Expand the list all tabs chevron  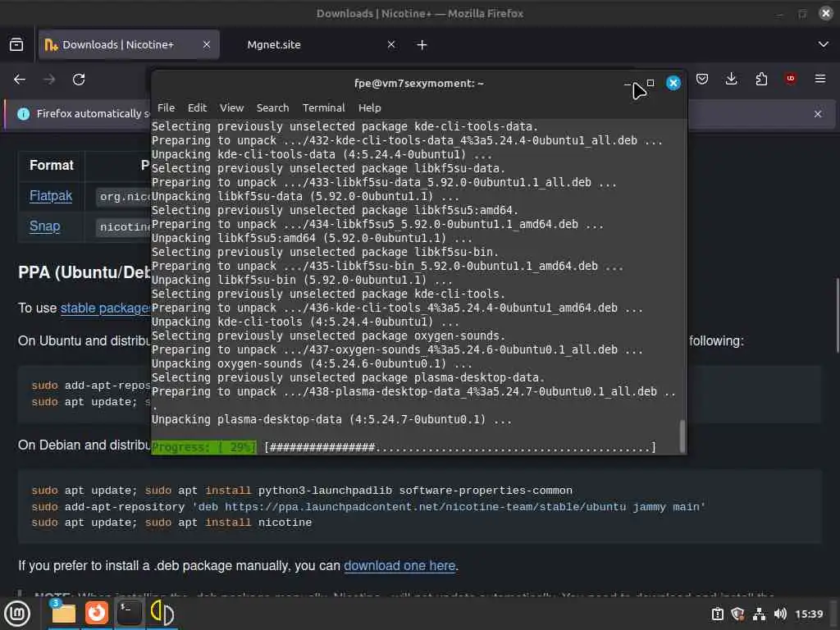pos(824,44)
